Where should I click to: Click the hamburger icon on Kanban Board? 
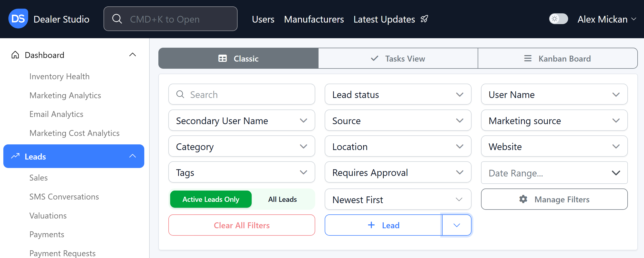528,58
